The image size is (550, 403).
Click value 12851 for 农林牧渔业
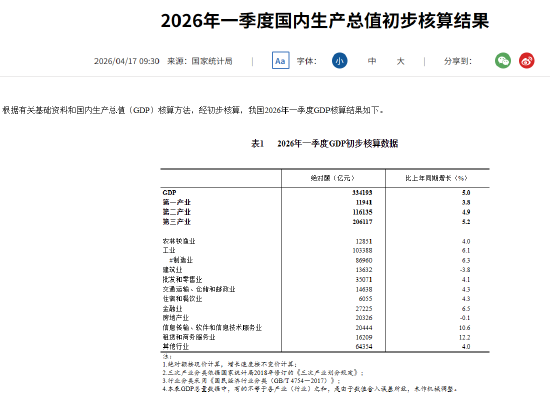coord(364,241)
